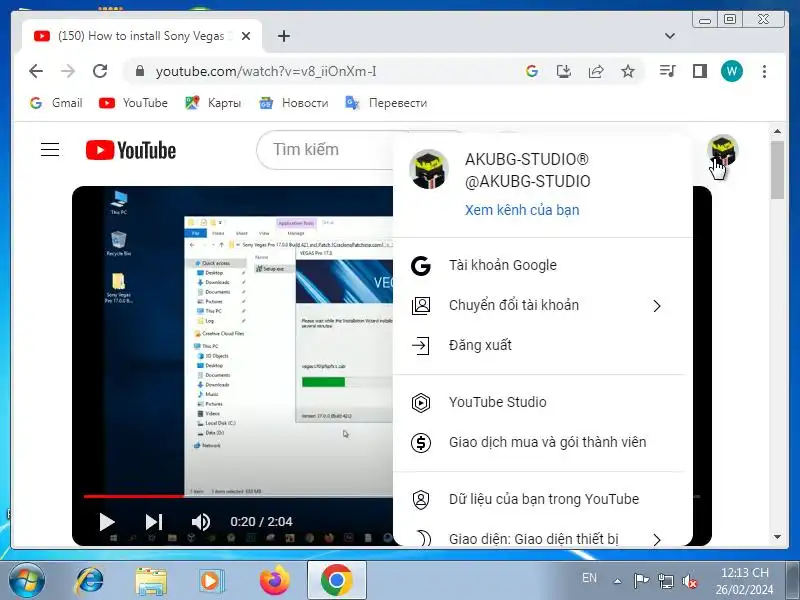Choose Đăng xuất to sign out
The width and height of the screenshot is (800, 600).
tap(543, 345)
